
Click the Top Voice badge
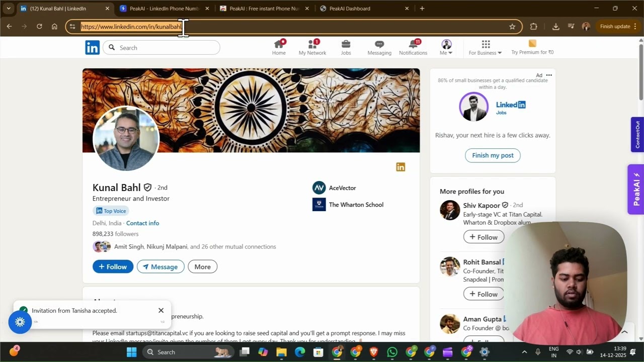tap(111, 211)
